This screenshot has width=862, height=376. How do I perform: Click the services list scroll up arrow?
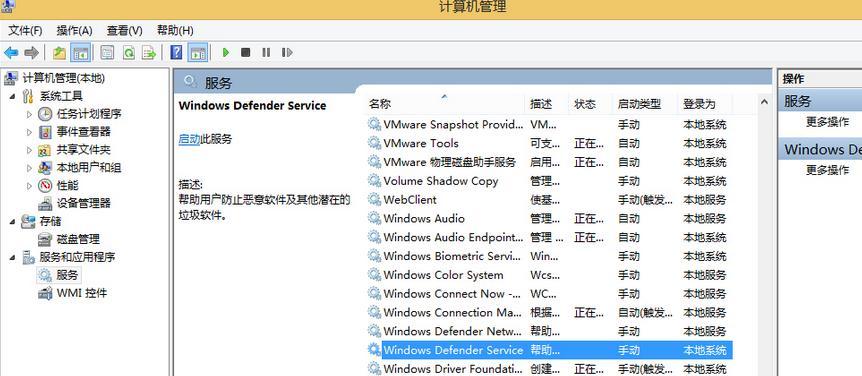coord(764,102)
